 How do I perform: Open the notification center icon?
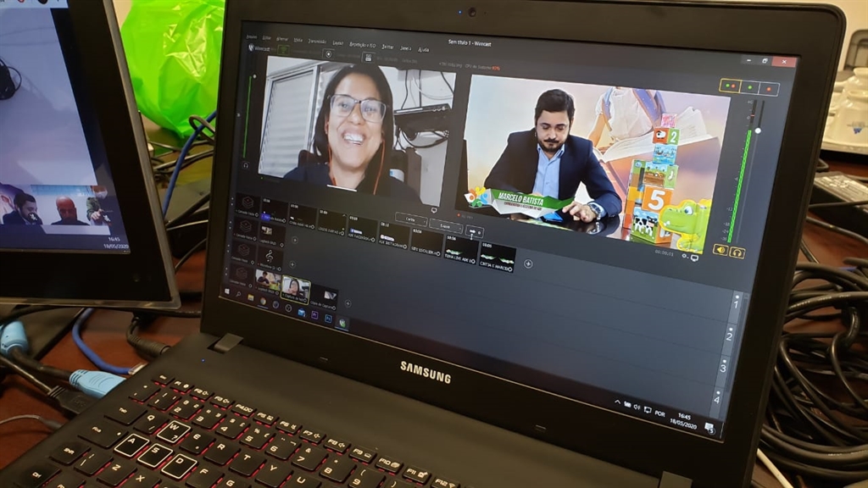(x=709, y=427)
